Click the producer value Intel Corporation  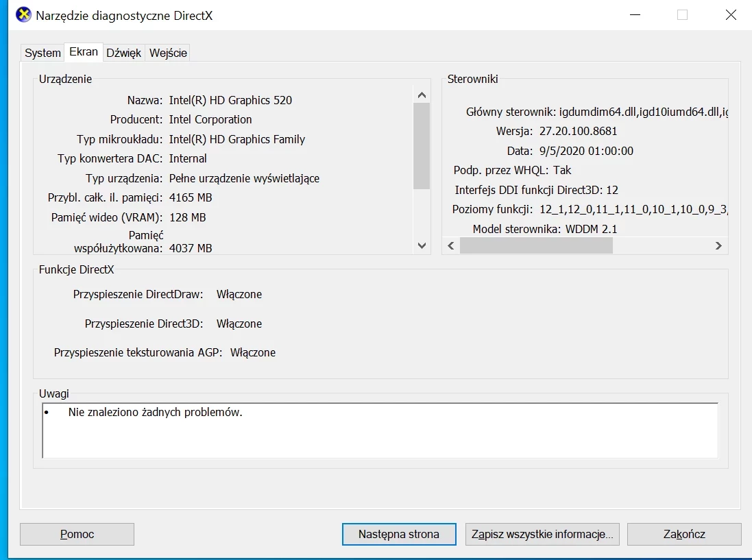pos(210,119)
